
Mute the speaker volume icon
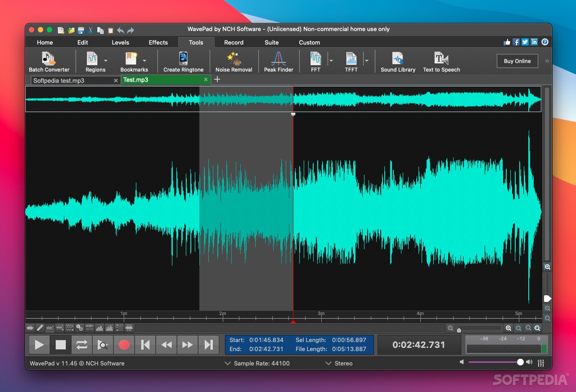coord(462,362)
